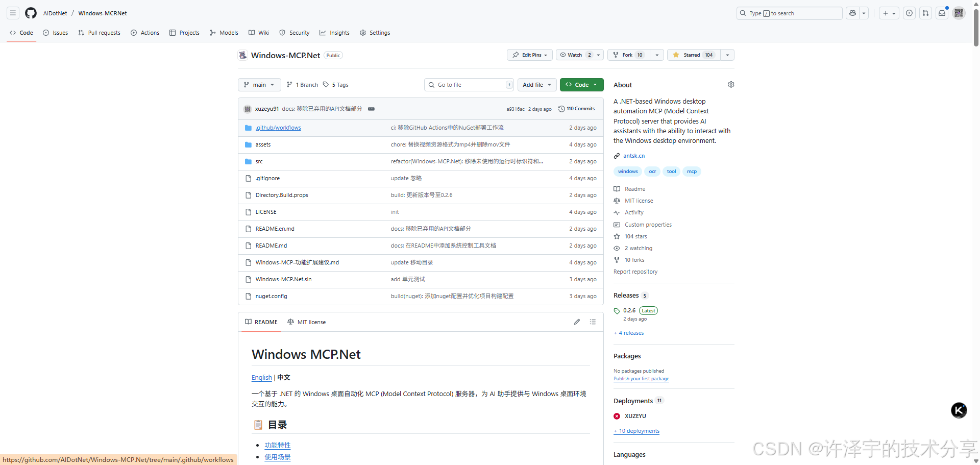
Task: Click Publish your first package
Action: coord(641,379)
